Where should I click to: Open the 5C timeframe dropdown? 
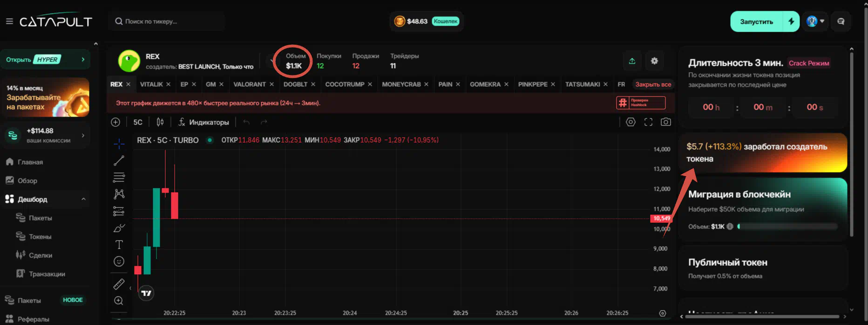tap(138, 122)
